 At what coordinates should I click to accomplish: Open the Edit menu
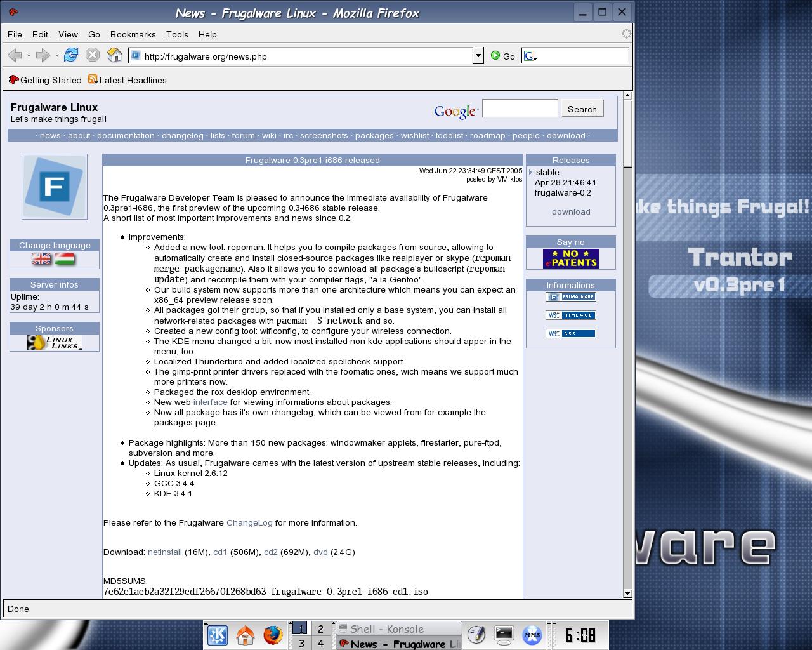40,34
